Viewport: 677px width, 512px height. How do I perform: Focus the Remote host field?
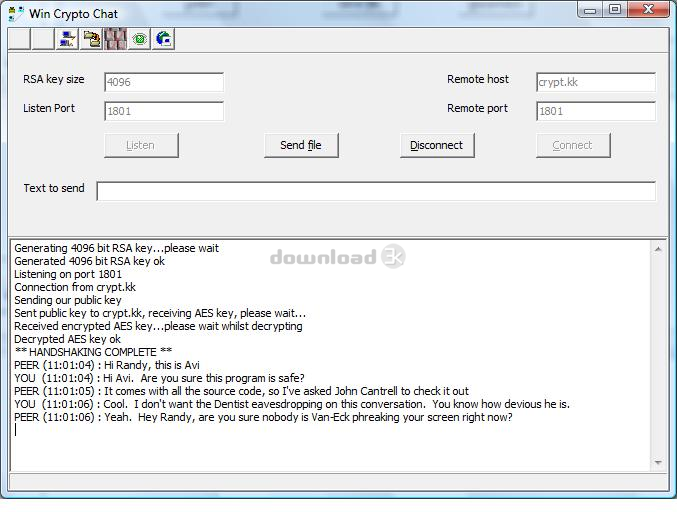coord(596,82)
